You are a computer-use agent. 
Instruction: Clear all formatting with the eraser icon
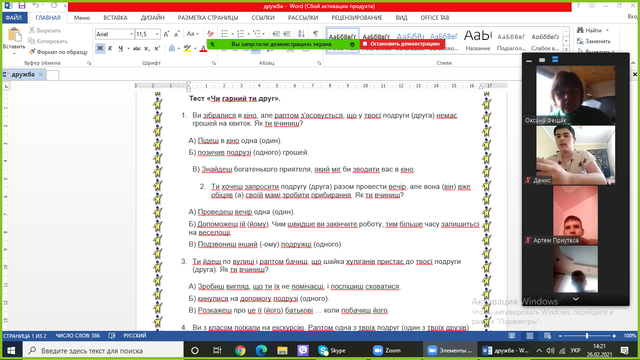click(210, 34)
